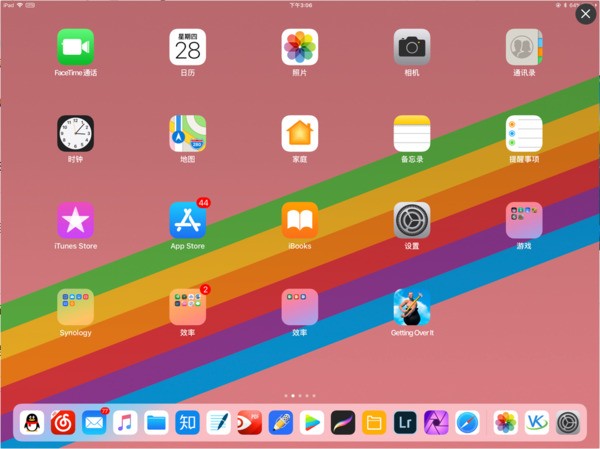Open the 效率 folder with badge 2

point(188,307)
